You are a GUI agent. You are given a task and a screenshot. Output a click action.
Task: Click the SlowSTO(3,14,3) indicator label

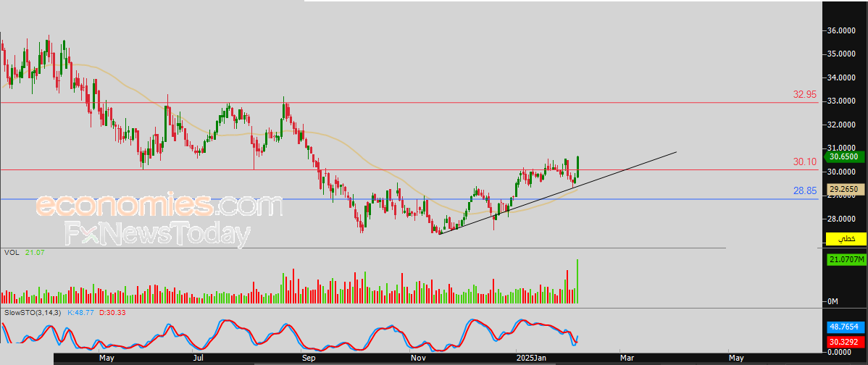tap(34, 313)
